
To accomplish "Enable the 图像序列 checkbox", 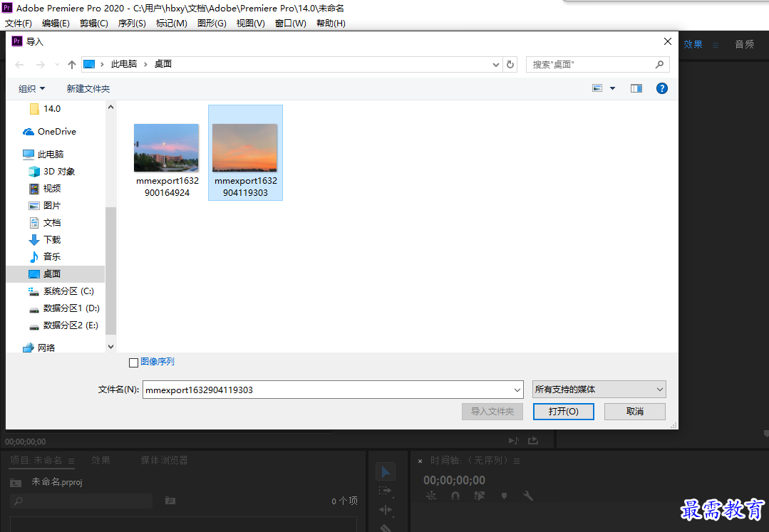I will tap(133, 363).
